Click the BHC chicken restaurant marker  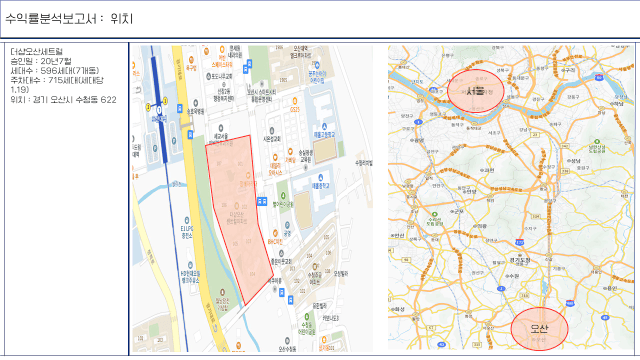pyautogui.click(x=275, y=233)
